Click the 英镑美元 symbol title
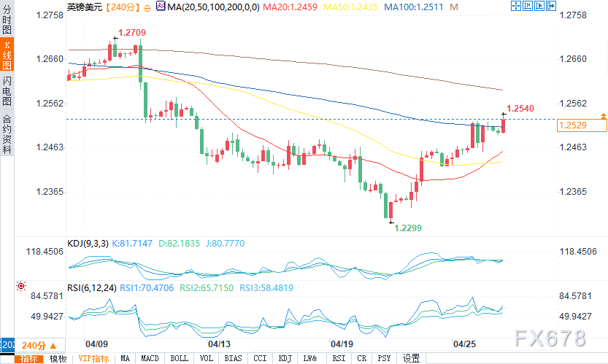Image resolution: width=608 pixels, height=364 pixels. tap(85, 7)
